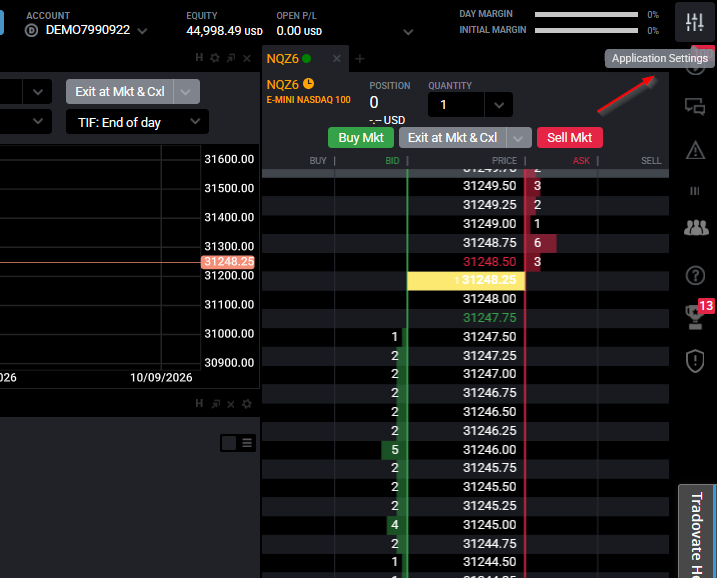
Task: Open upper-left dropdown beside chart Exit button
Action: tap(37, 92)
